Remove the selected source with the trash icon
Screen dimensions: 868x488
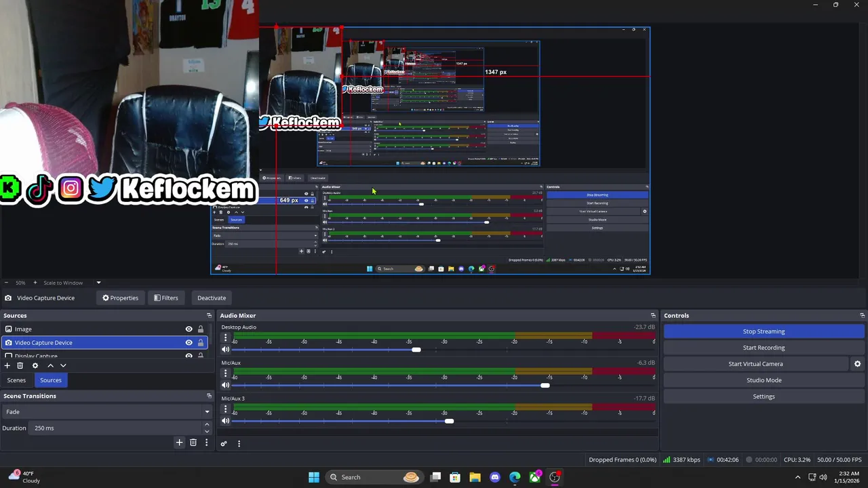(20, 365)
